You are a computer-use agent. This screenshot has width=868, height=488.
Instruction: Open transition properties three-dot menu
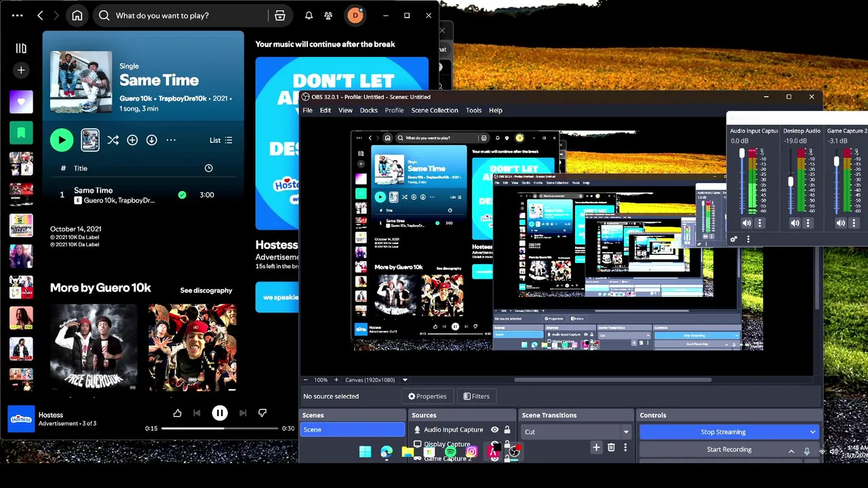click(625, 447)
